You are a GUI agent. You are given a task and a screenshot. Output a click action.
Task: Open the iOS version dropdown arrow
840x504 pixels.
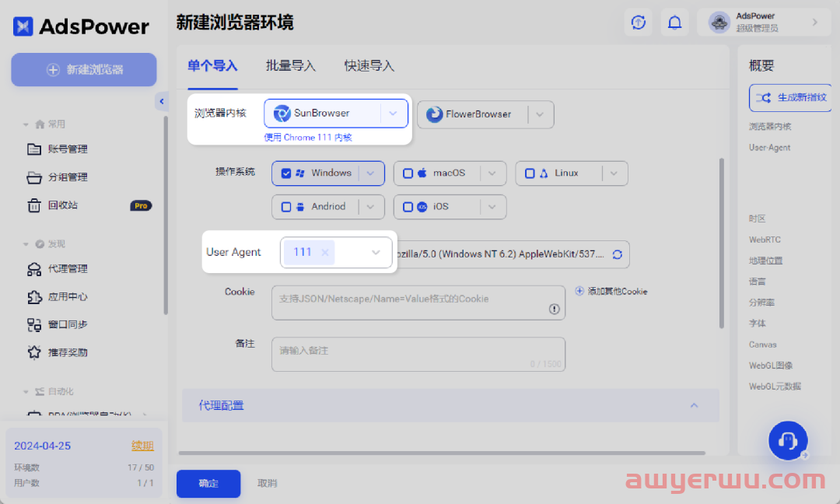492,207
